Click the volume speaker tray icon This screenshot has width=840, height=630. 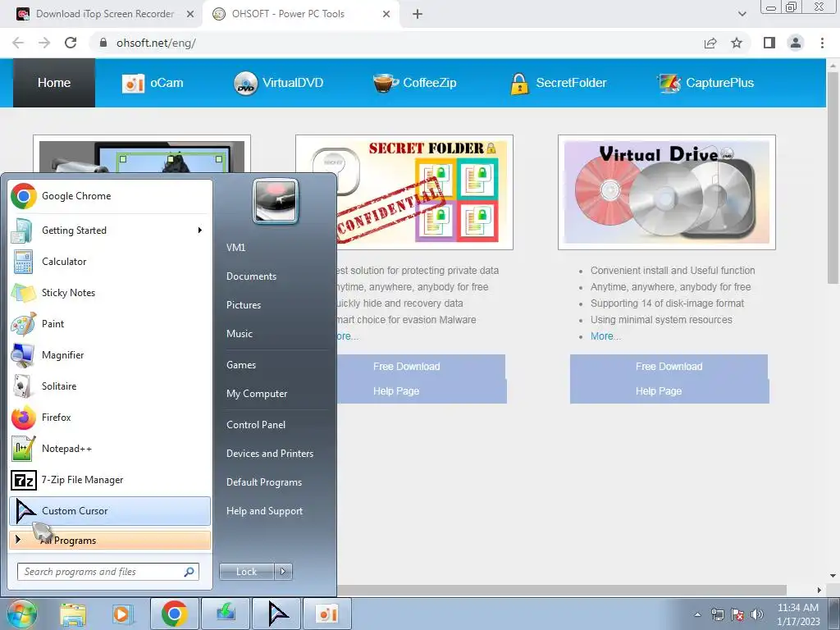pos(757,614)
